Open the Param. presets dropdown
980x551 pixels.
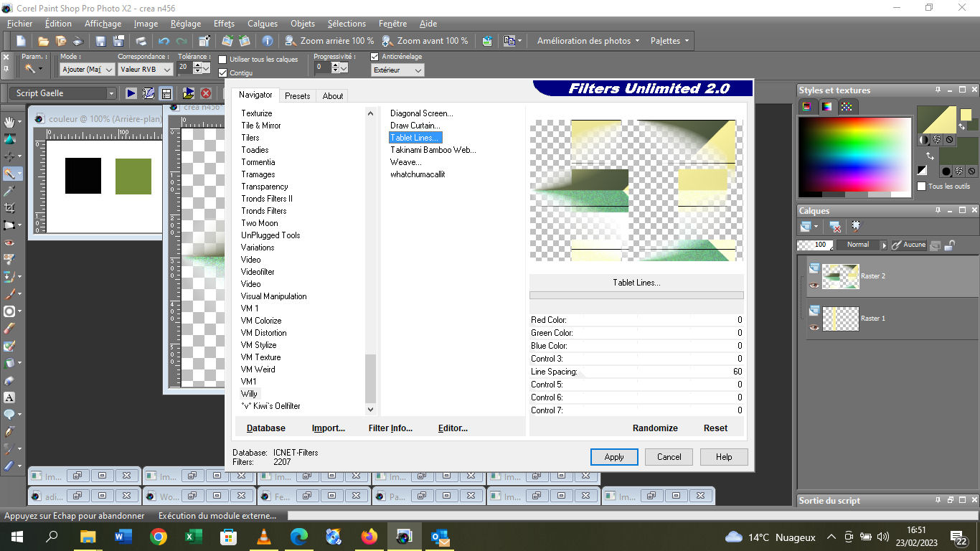pos(34,69)
